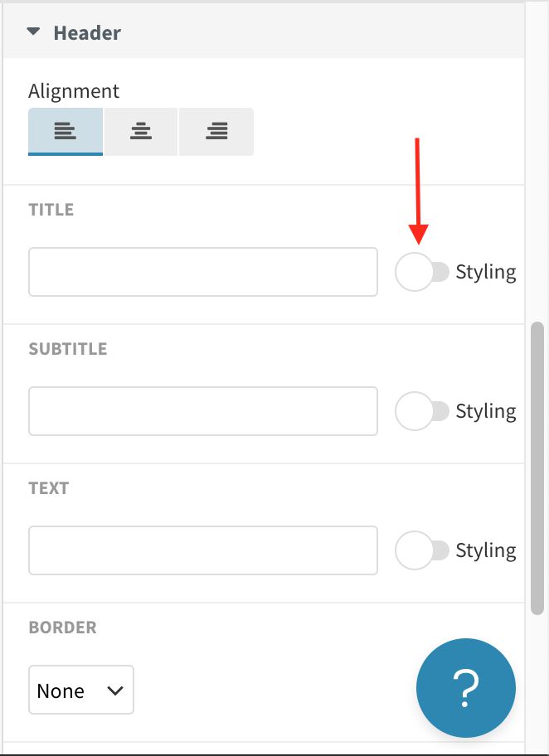Click the chevron in Border dropdown

coord(115,691)
